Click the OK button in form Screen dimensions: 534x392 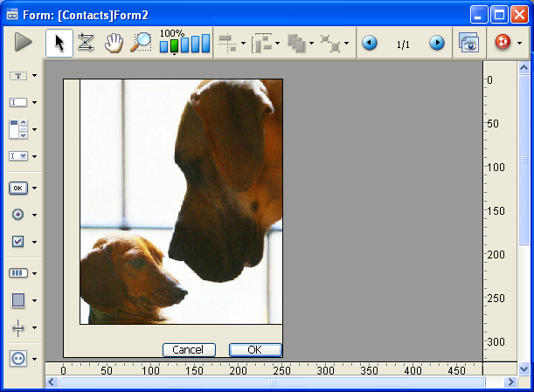point(255,349)
